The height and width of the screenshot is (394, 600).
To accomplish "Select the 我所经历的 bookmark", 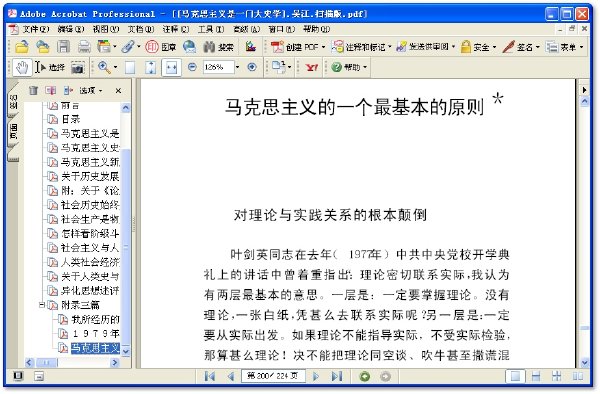I will coord(96,319).
